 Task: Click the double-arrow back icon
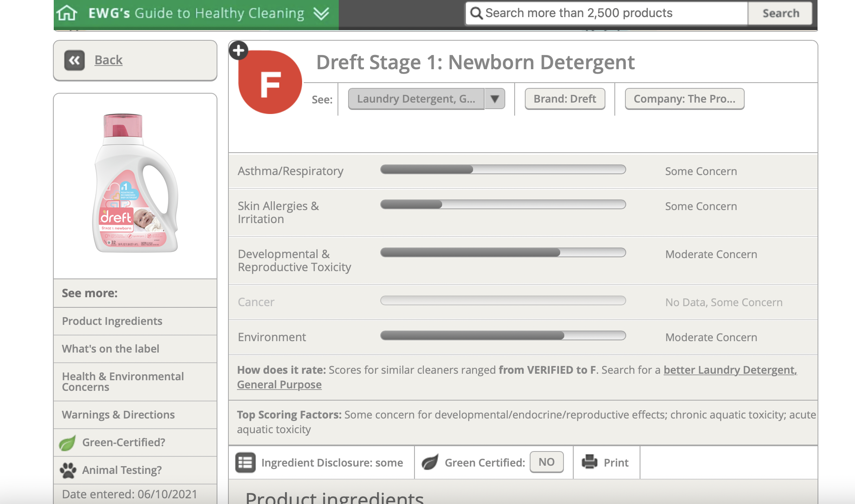pyautogui.click(x=75, y=60)
